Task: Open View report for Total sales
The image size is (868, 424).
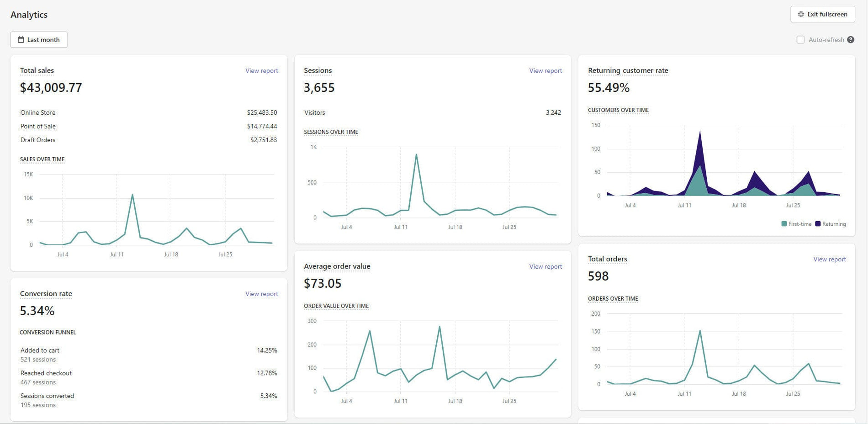Action: click(261, 71)
